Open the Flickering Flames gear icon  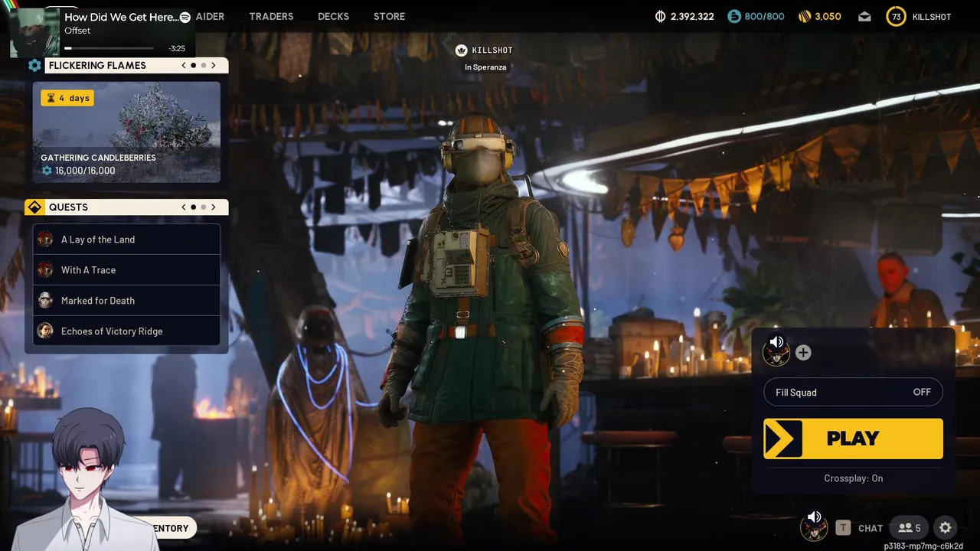34,66
